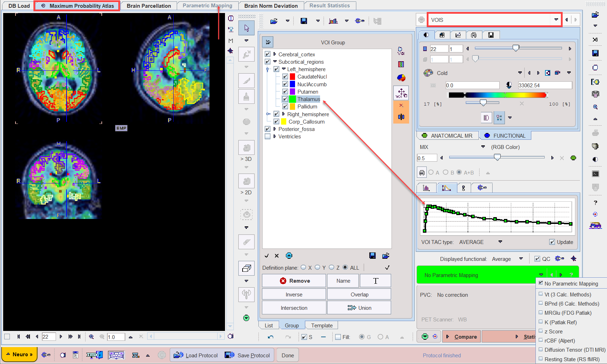
Task: Expand the Right_hemisphere tree node
Action: 283,114
